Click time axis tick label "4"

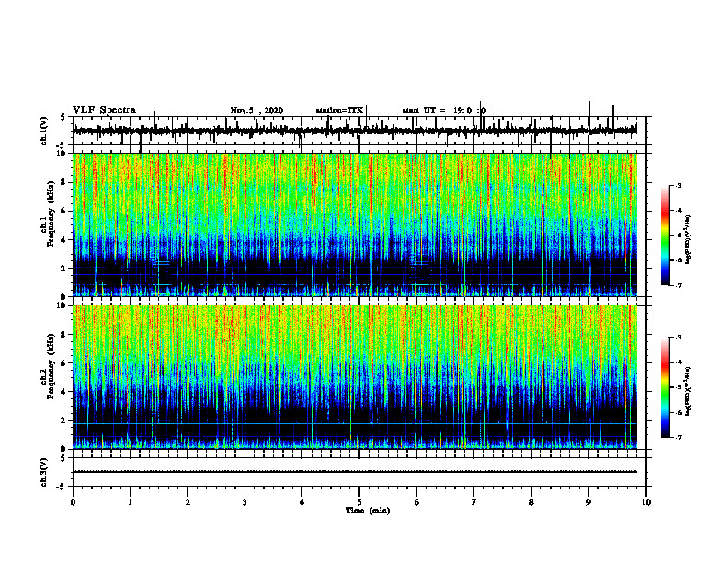tap(302, 502)
